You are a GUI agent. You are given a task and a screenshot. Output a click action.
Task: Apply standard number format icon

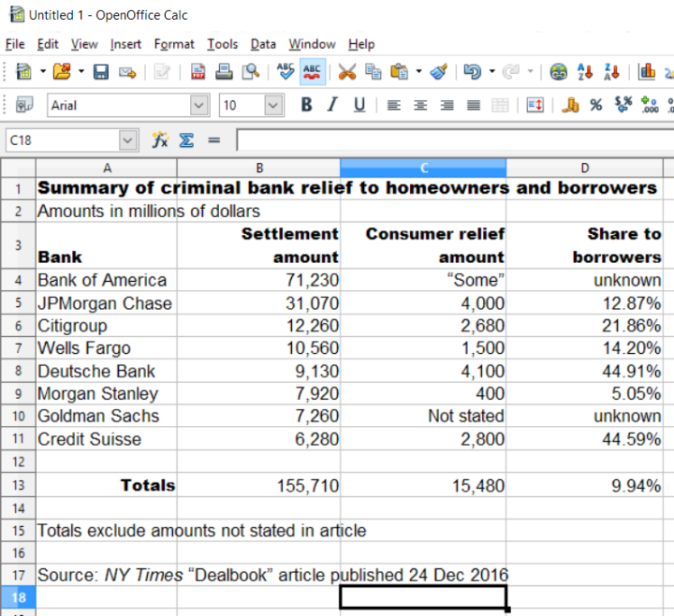tap(623, 105)
